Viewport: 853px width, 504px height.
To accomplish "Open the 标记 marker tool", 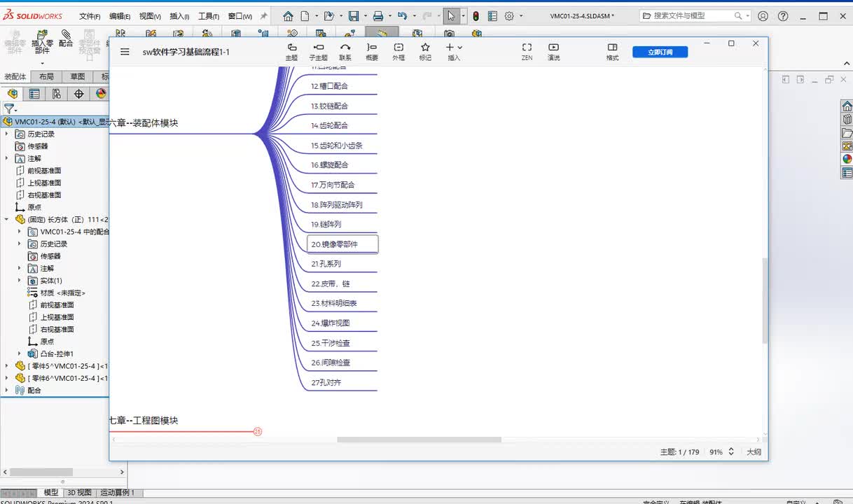I will point(425,52).
